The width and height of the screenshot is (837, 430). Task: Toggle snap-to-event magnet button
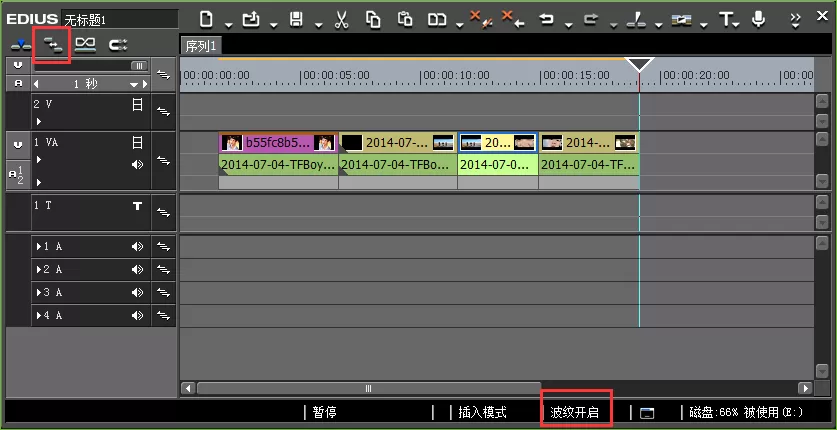pos(118,45)
